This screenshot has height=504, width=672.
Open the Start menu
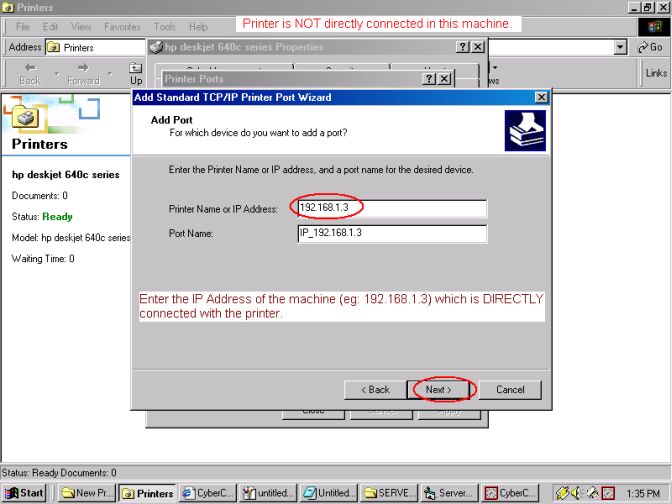25,493
